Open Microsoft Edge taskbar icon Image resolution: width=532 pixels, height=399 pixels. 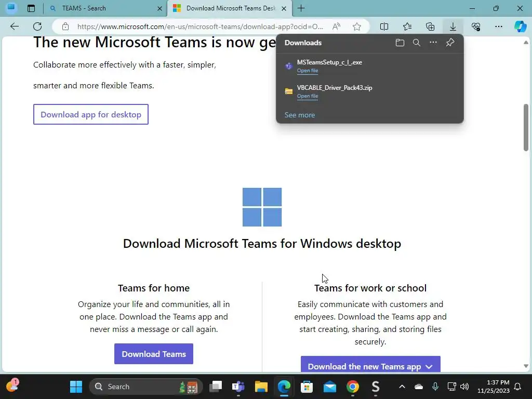pos(284,387)
